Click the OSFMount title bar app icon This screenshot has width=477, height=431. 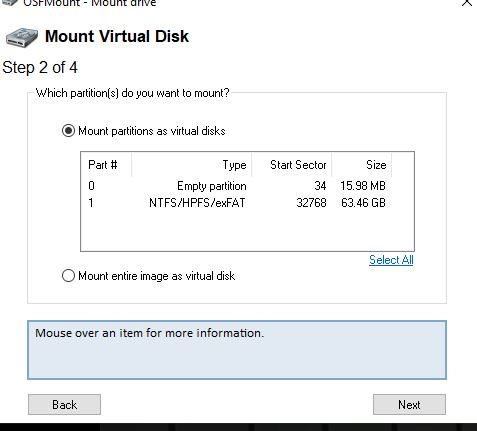(9, 3)
